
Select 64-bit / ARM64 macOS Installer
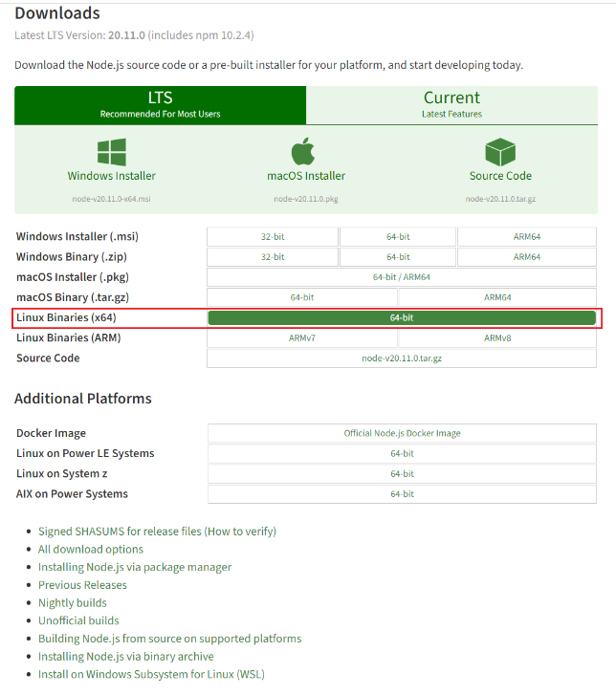[x=402, y=277]
